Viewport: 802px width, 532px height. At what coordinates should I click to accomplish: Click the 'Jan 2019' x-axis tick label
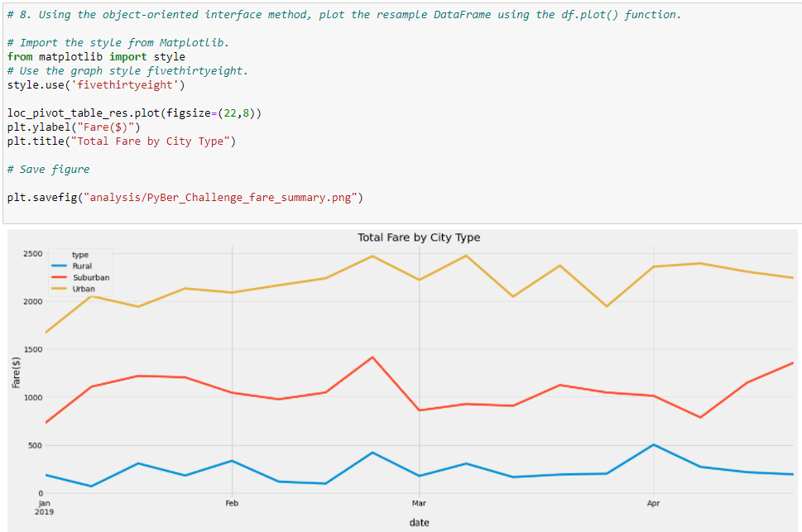pyautogui.click(x=44, y=507)
